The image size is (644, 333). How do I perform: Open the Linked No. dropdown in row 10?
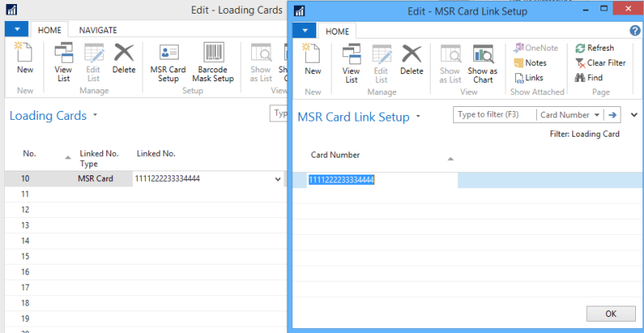point(278,179)
